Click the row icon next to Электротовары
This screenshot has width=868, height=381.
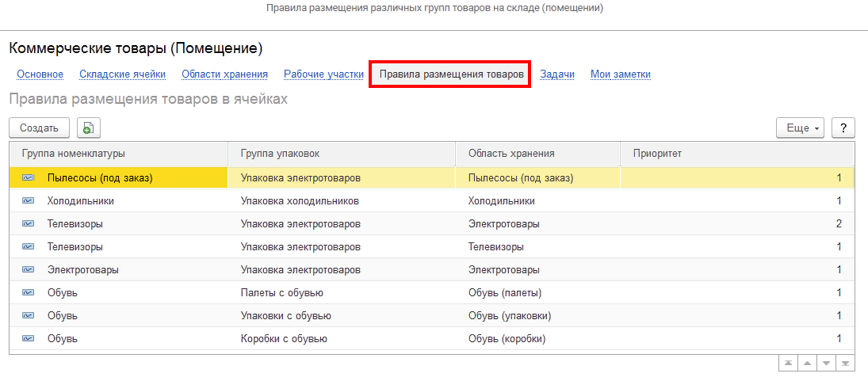[29, 270]
